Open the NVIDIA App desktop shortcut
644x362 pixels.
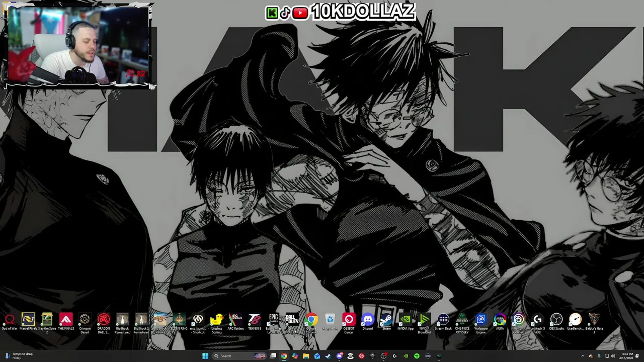[406, 322]
